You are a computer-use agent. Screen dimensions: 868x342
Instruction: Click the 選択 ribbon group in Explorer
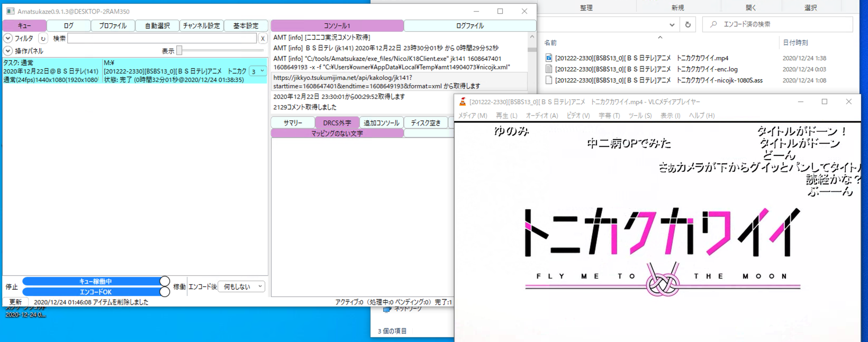point(810,7)
